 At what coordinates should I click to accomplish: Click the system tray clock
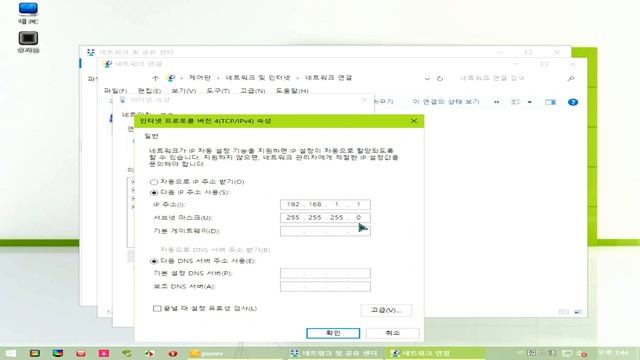(x=613, y=353)
